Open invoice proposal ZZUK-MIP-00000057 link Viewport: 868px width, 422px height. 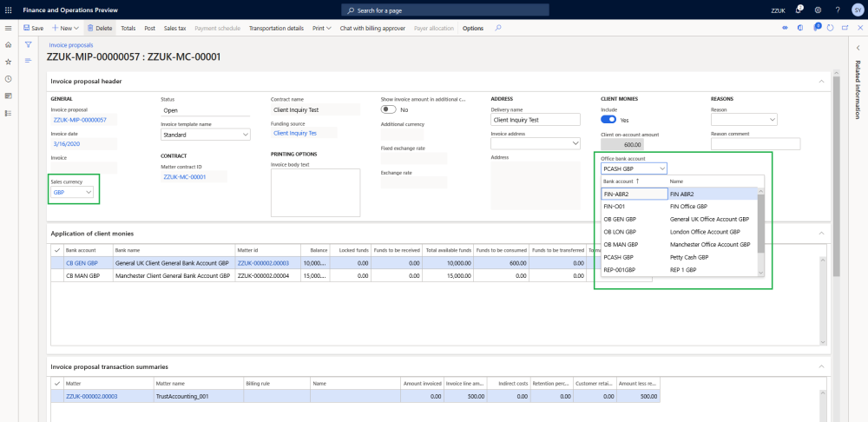pyautogui.click(x=80, y=120)
